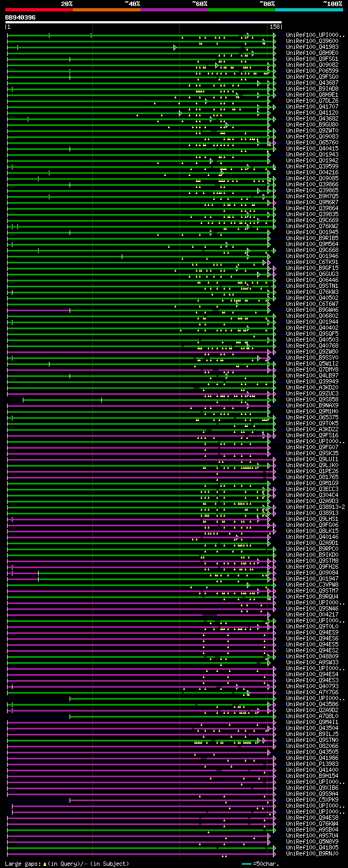The width and height of the screenshot is (348, 868).
Task: Click the UniRef100_Q40502 label
Action: [312, 298]
